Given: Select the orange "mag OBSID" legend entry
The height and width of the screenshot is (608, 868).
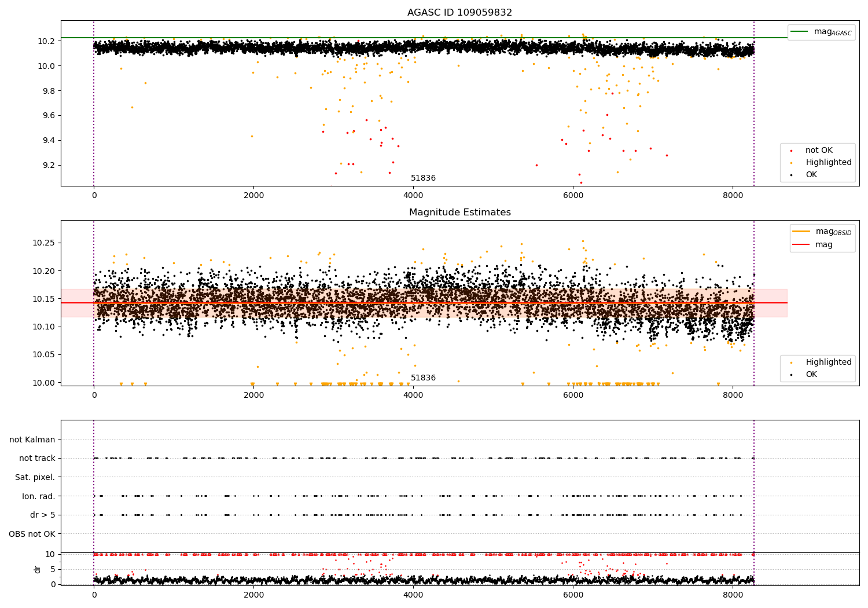Looking at the screenshot, I should pyautogui.click(x=821, y=232).
